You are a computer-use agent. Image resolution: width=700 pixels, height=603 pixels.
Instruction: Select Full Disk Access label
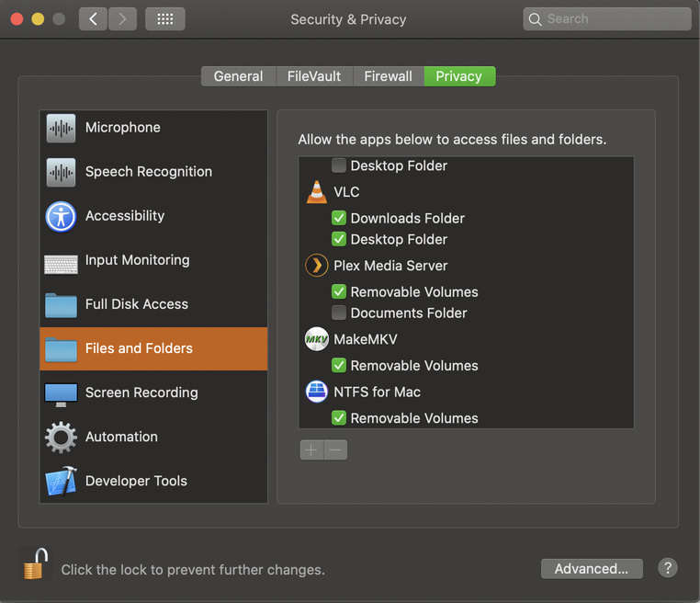tap(137, 304)
